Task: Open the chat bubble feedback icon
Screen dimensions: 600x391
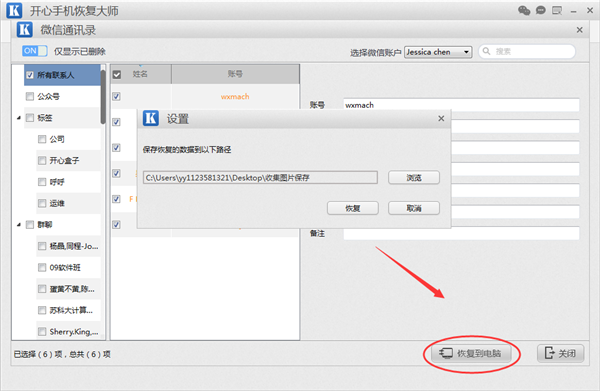Action: click(x=541, y=10)
